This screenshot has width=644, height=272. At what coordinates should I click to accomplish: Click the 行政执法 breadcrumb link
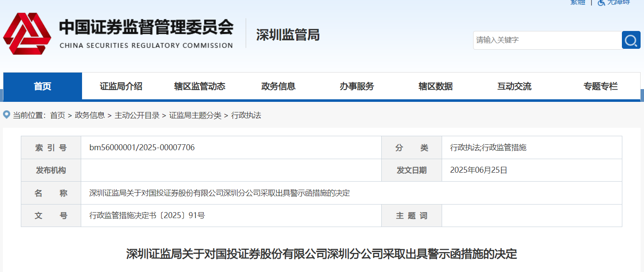click(x=246, y=115)
